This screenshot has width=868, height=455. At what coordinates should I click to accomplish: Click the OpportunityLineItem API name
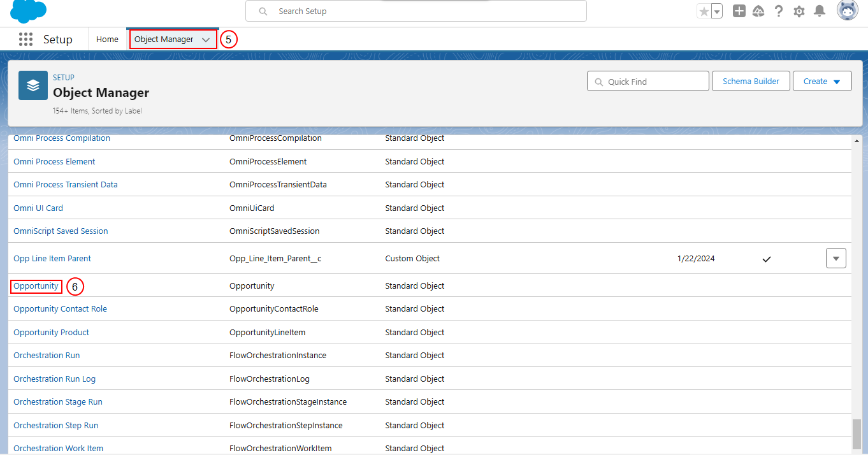point(266,333)
